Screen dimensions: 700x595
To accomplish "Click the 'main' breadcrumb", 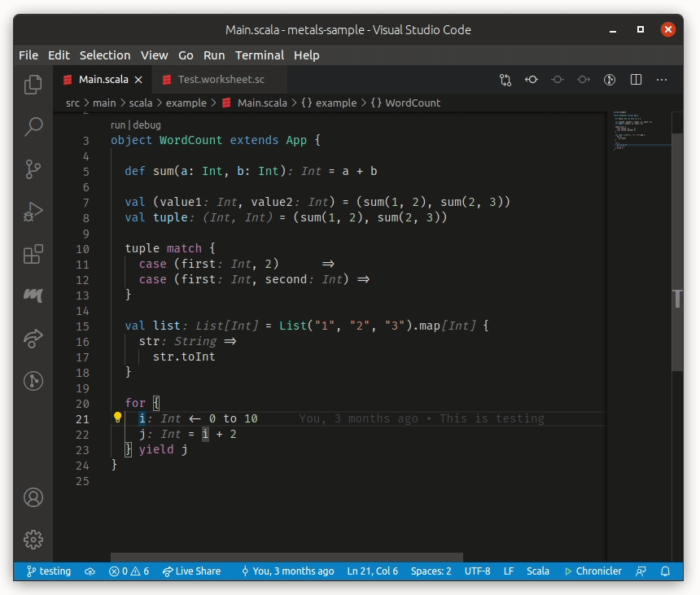I will (x=104, y=103).
